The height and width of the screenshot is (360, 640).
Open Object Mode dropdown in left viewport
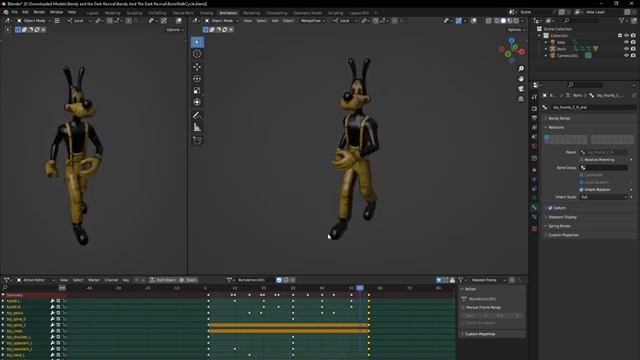(34, 20)
